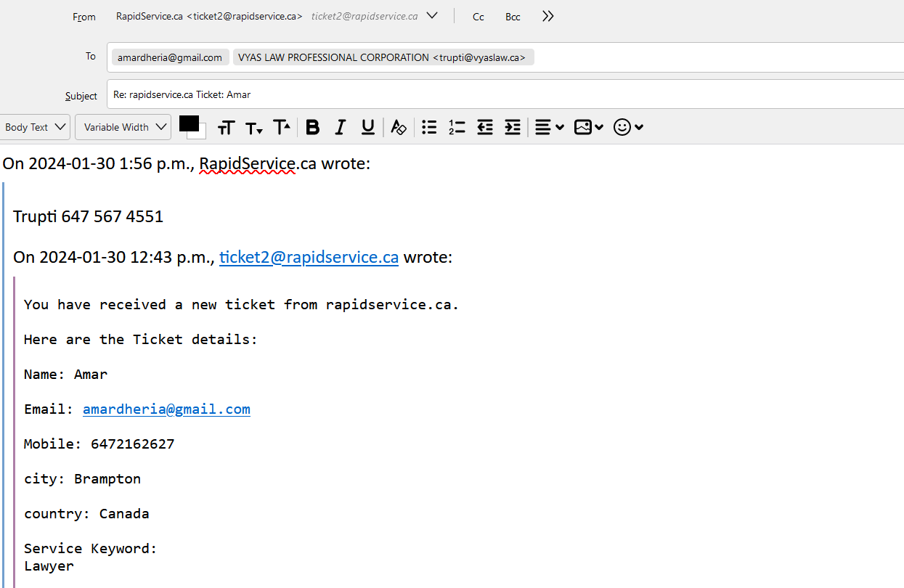Toggle bold formatting
904x588 pixels.
coord(312,127)
